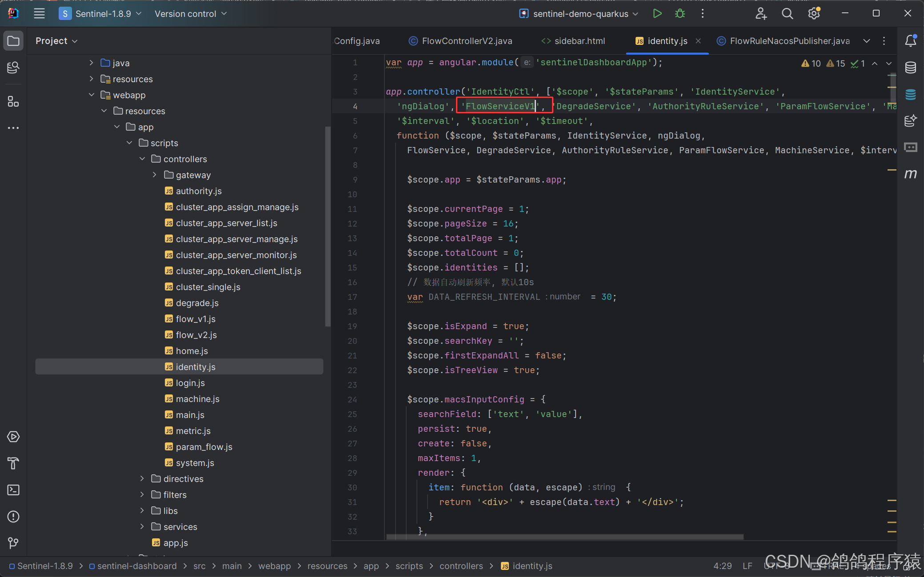Open the Structure tool window
The image size is (924, 577).
click(x=13, y=102)
